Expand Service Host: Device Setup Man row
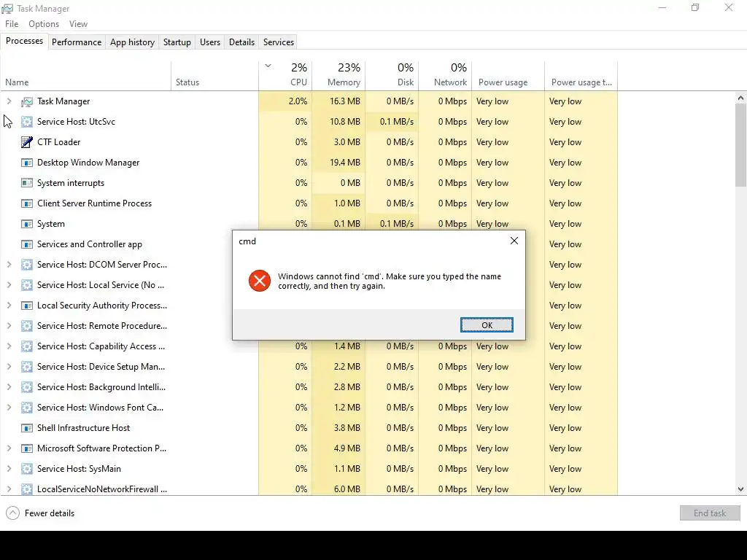 9,367
